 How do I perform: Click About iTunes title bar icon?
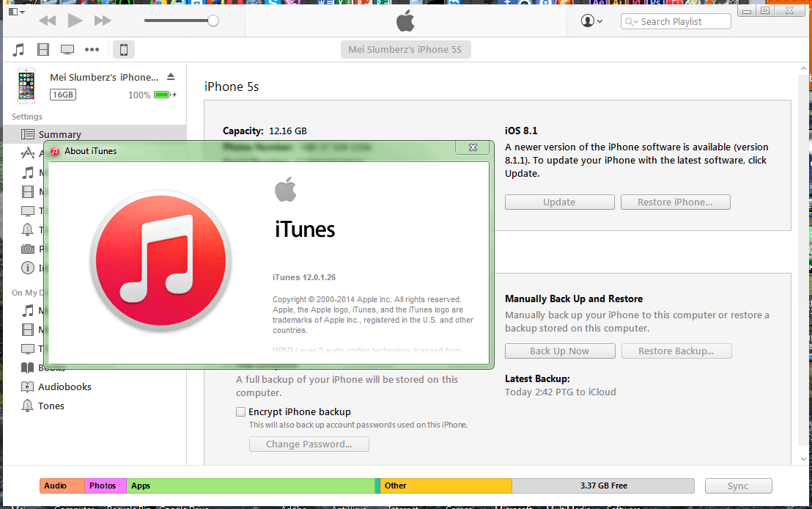[56, 151]
